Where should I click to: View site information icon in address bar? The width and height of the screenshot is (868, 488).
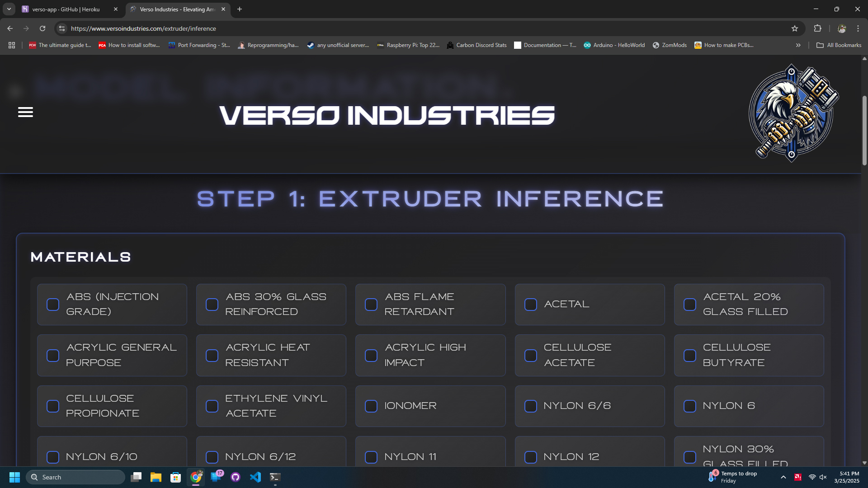click(x=62, y=28)
